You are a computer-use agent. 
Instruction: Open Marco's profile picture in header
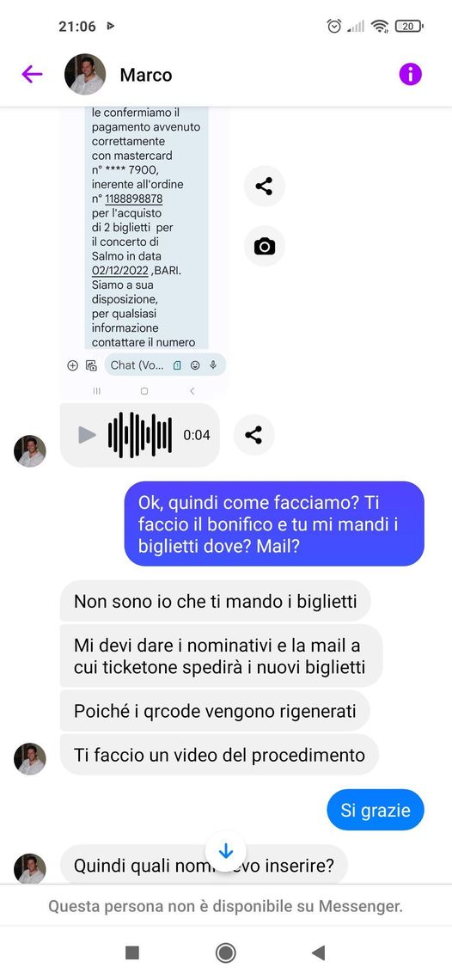[85, 75]
